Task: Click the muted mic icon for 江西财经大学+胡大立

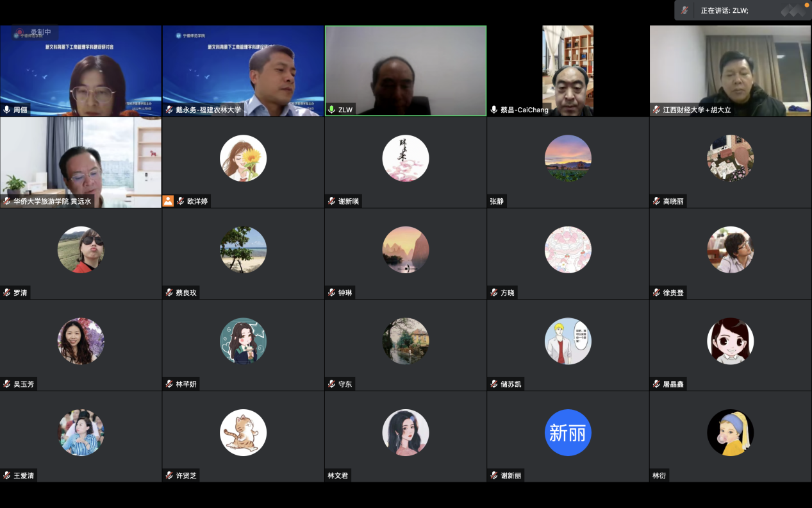Action: click(656, 110)
